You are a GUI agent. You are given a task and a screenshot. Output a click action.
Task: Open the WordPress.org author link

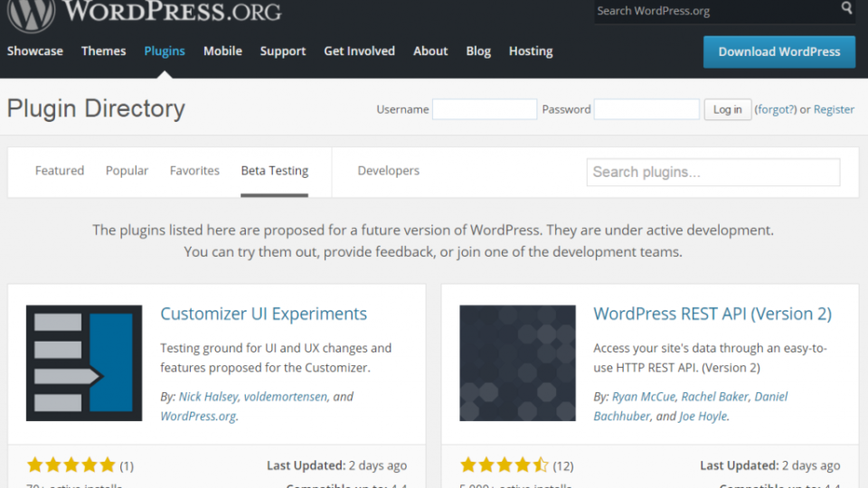[198, 416]
